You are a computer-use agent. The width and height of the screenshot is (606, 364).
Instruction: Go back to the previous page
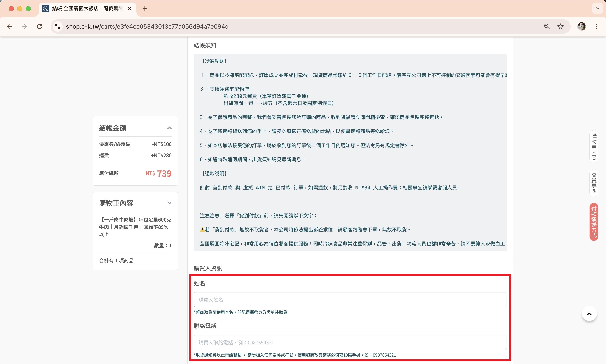pyautogui.click(x=9, y=26)
